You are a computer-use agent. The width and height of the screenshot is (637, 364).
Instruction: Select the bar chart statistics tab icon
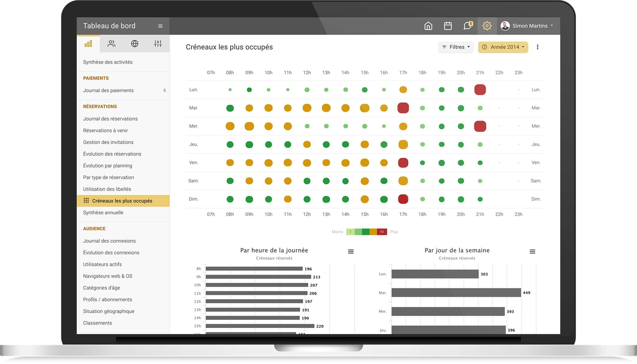point(88,44)
